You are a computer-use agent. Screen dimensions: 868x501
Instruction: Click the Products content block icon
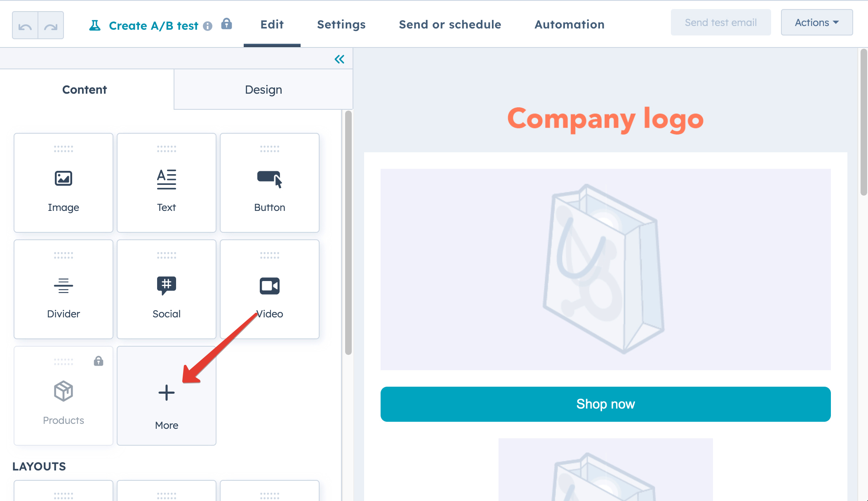pos(63,392)
